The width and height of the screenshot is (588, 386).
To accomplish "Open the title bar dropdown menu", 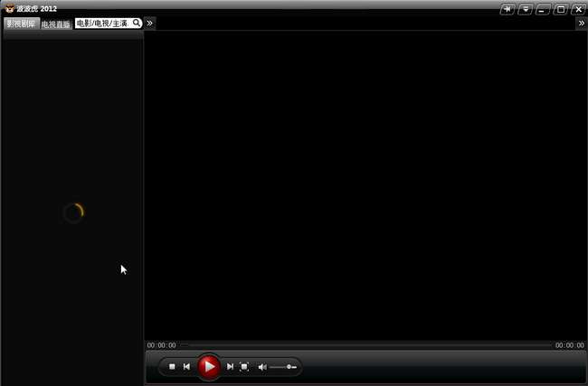I will pos(526,9).
